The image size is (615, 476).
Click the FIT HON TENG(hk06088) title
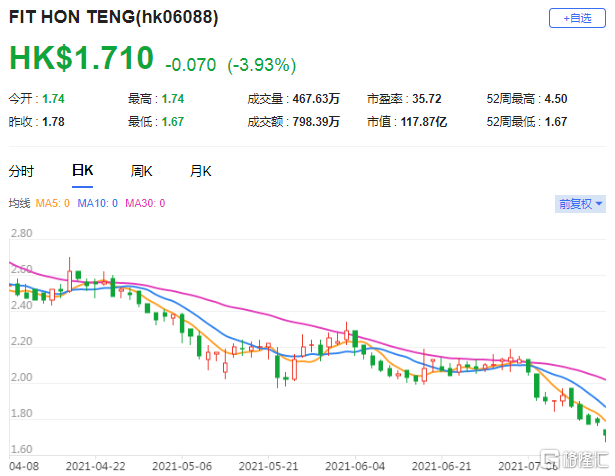click(x=113, y=17)
